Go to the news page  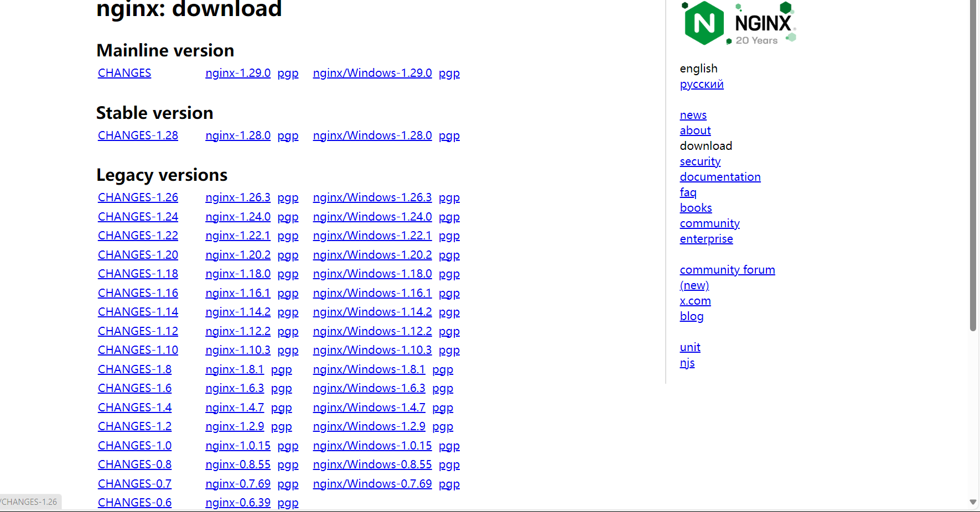tap(693, 115)
